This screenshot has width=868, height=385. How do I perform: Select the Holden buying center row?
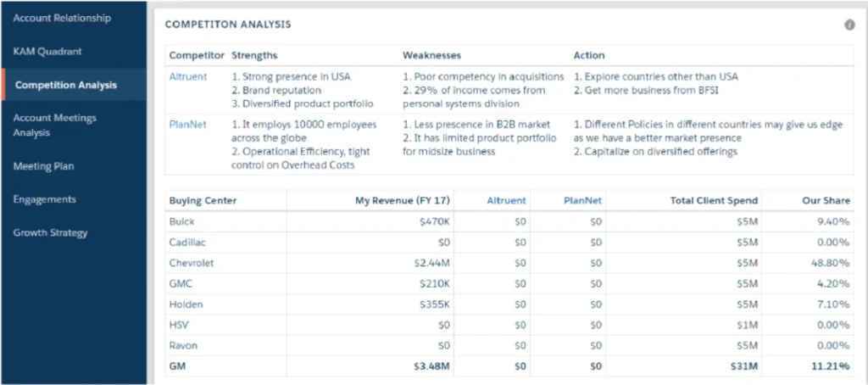tap(509, 304)
